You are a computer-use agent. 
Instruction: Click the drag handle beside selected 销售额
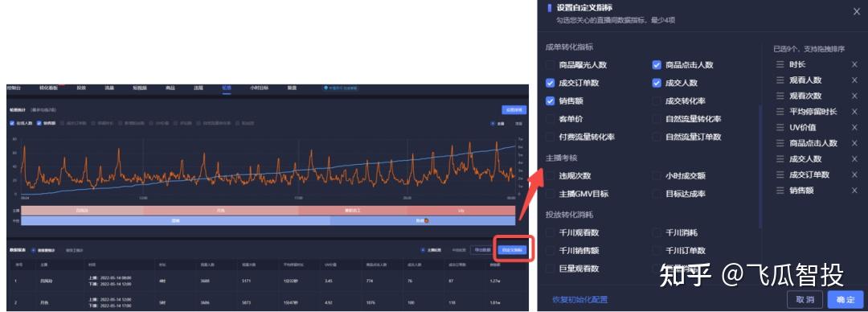pos(780,191)
